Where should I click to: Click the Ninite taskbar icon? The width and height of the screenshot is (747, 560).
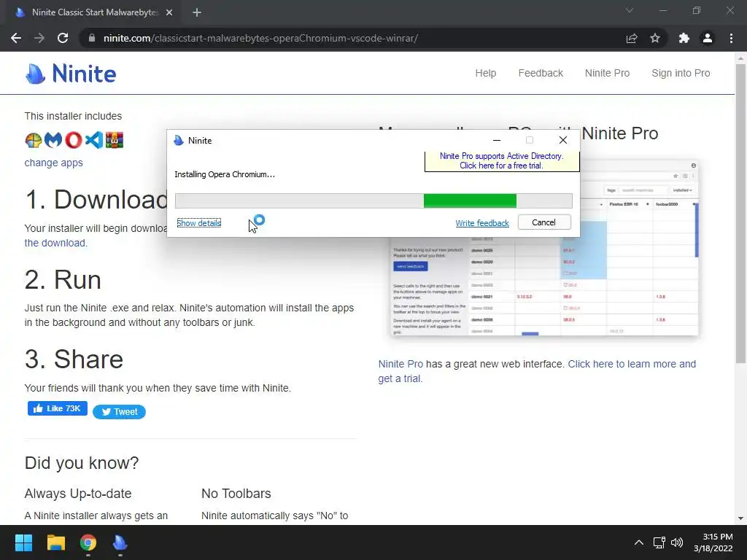point(120,542)
